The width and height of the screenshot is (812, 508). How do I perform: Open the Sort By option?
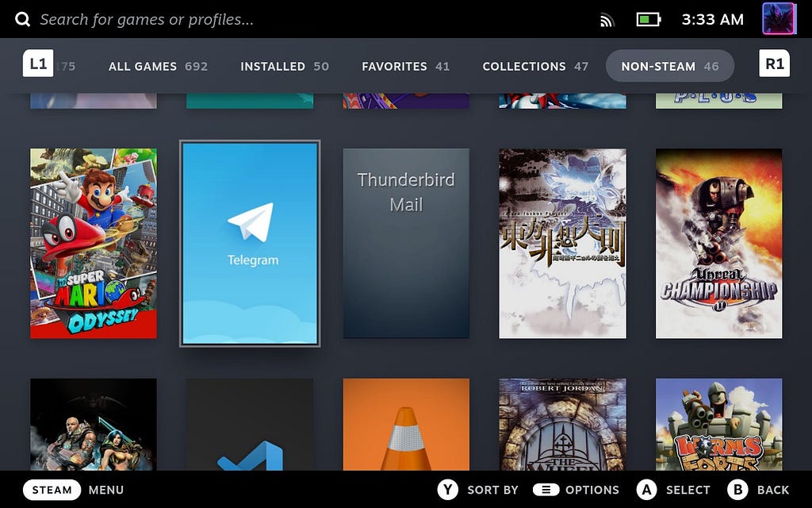coord(492,490)
